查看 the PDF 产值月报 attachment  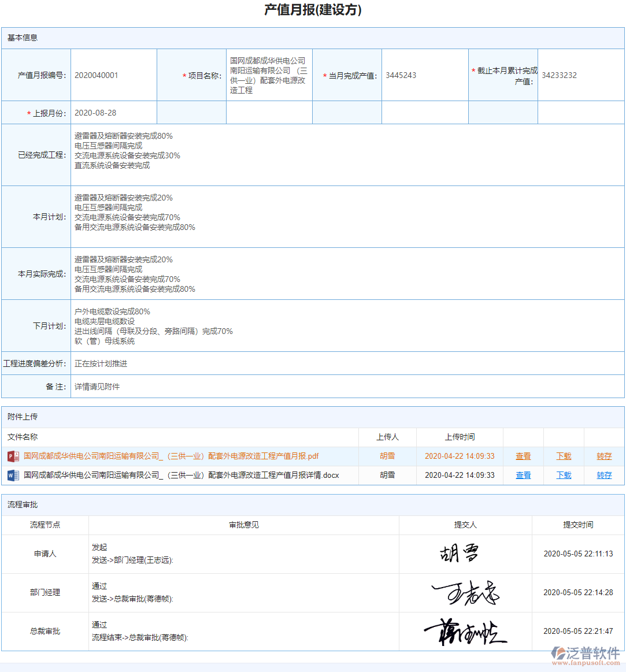[523, 456]
